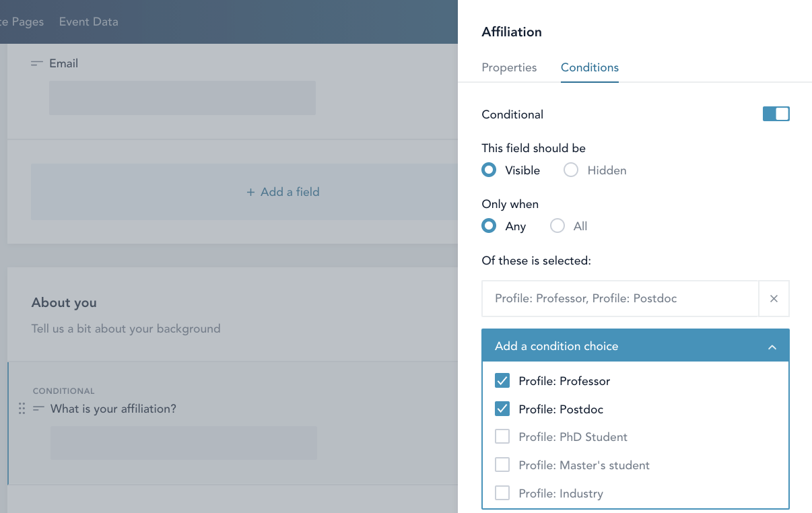
Task: Select the Hidden radio button
Action: tap(570, 170)
